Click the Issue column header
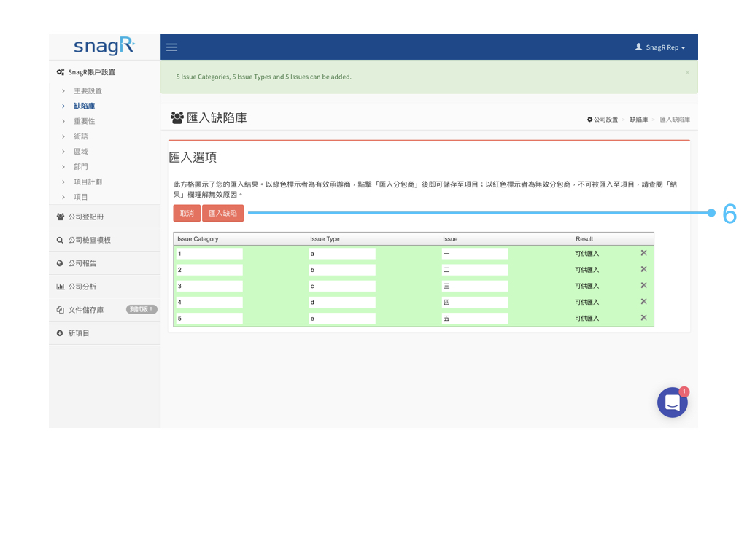Image resolution: width=747 pixels, height=560 pixels. pos(450,239)
